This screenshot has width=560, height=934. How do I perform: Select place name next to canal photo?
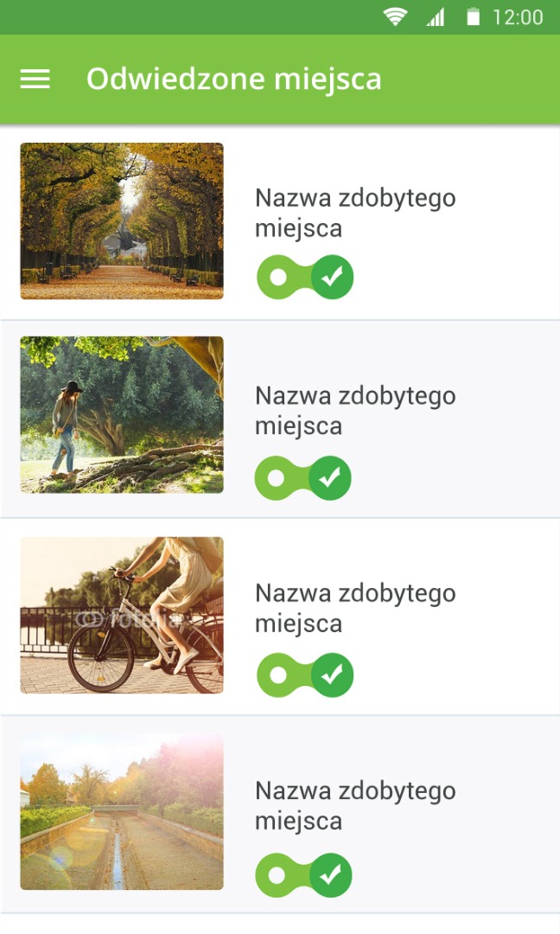coord(355,805)
